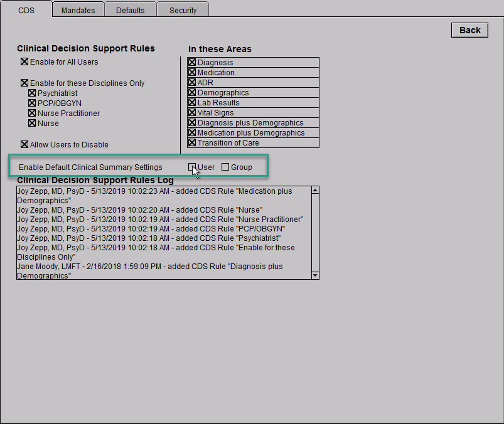504x424 pixels.
Task: Click the CDS tab
Action: (26, 10)
